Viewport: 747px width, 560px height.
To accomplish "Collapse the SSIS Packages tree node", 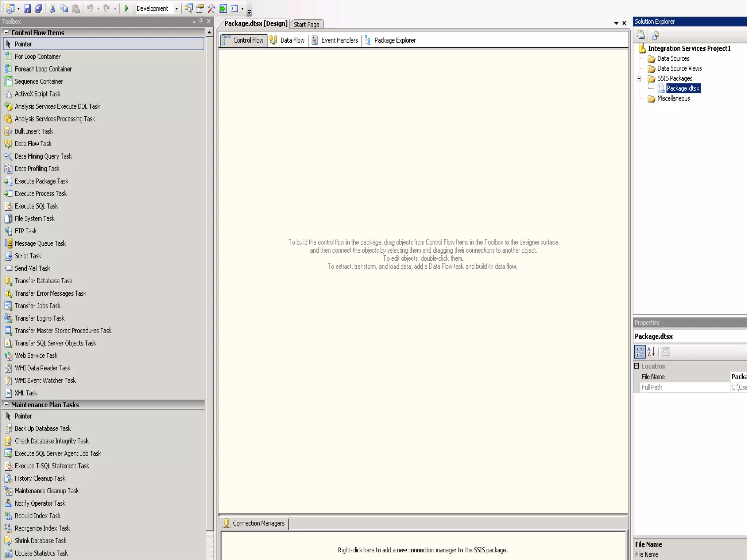I will click(x=639, y=78).
